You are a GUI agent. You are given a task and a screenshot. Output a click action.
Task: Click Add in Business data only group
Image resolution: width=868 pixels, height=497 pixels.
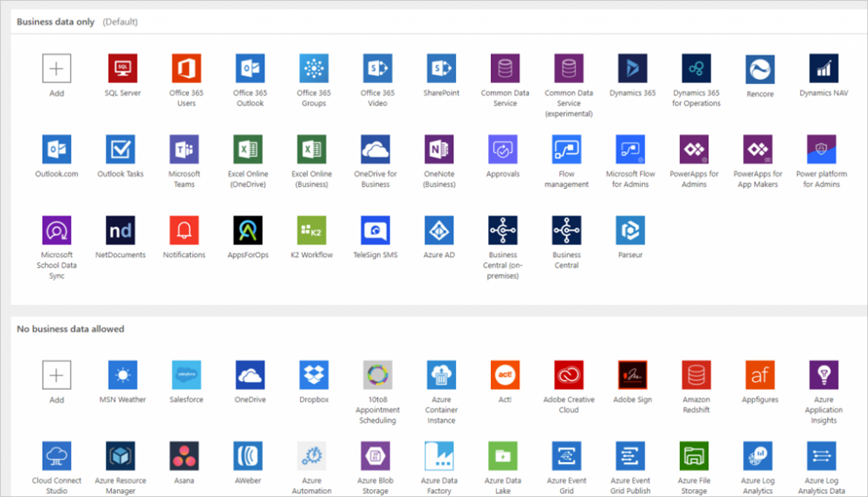[x=56, y=69]
